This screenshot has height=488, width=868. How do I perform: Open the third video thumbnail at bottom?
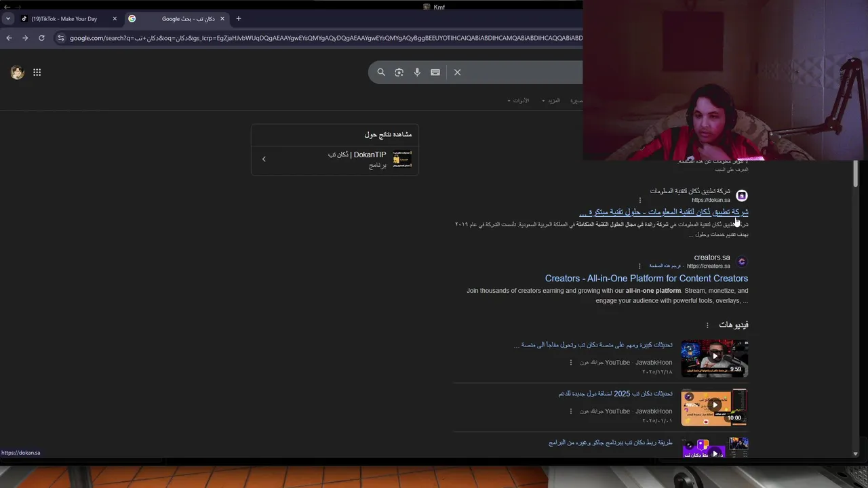(715, 447)
